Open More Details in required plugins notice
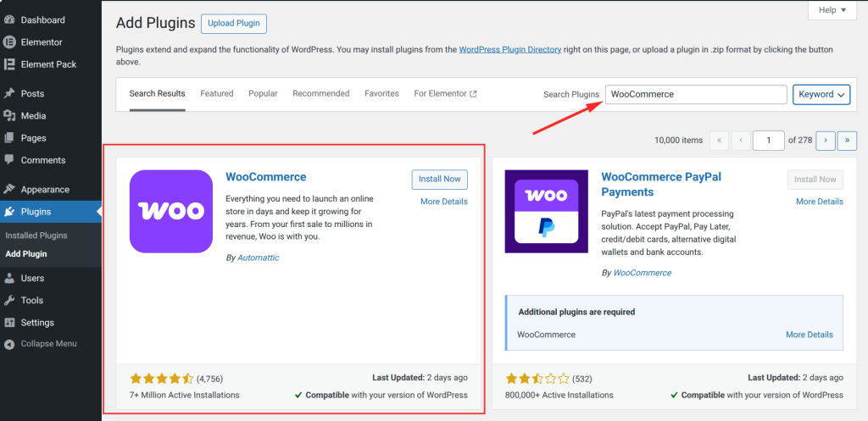Screen dimensions: 868x421 click(x=810, y=335)
